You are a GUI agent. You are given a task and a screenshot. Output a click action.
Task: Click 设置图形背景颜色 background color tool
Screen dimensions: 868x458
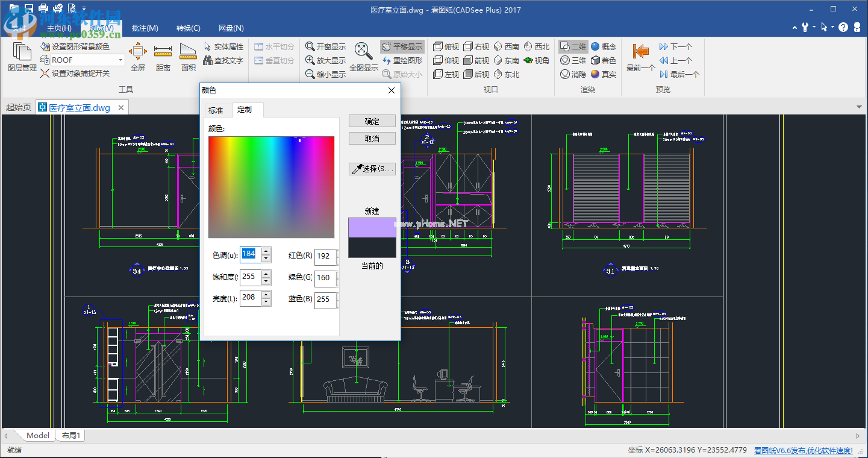[75, 46]
